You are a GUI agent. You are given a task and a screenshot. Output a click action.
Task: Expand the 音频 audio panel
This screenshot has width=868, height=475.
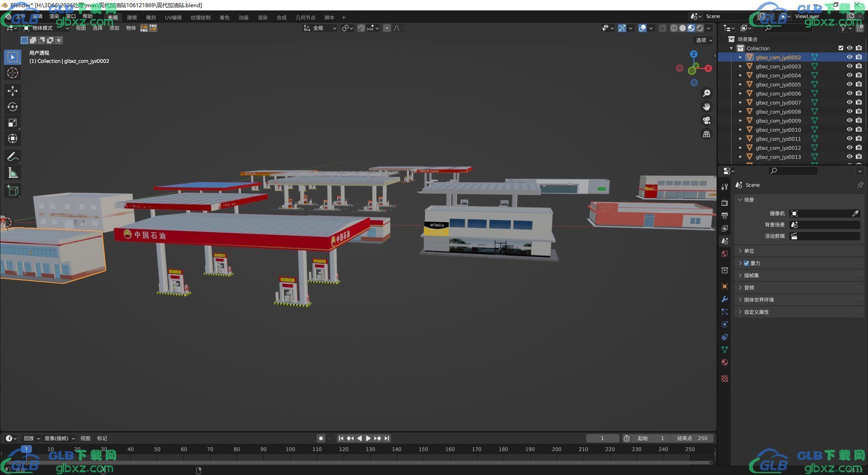click(x=799, y=288)
